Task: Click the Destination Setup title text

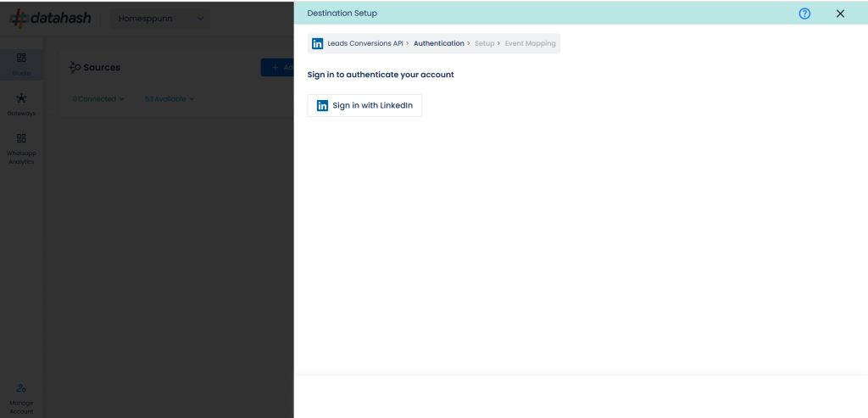Action: coord(342,14)
